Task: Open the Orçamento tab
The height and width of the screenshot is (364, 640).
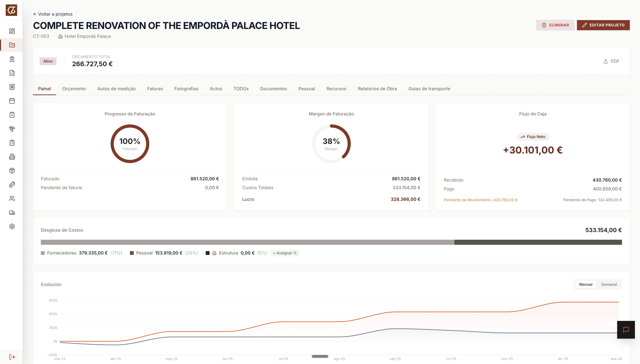Action: coord(74,89)
